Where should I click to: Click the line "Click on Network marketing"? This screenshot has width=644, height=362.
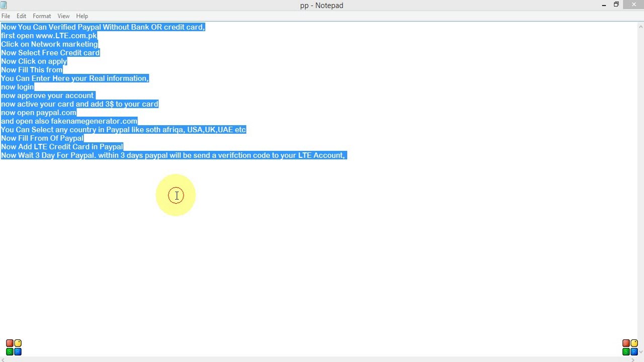(x=49, y=44)
